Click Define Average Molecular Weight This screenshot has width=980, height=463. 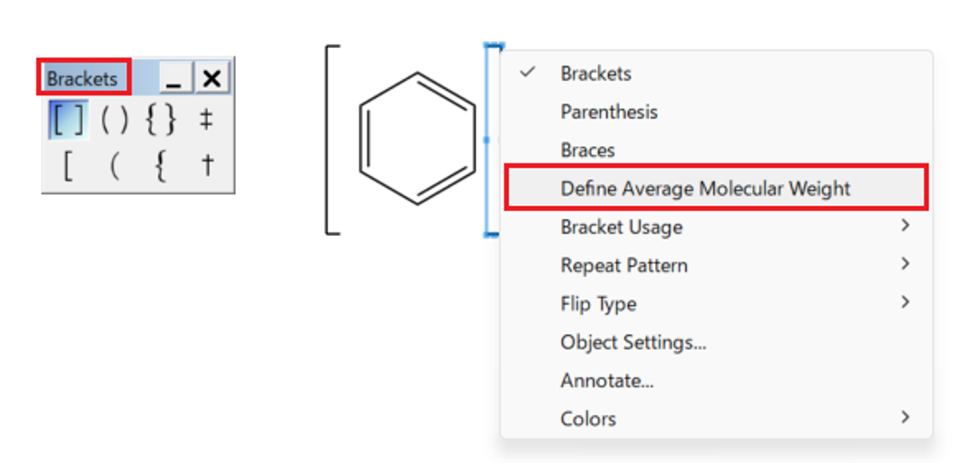pyautogui.click(x=705, y=189)
